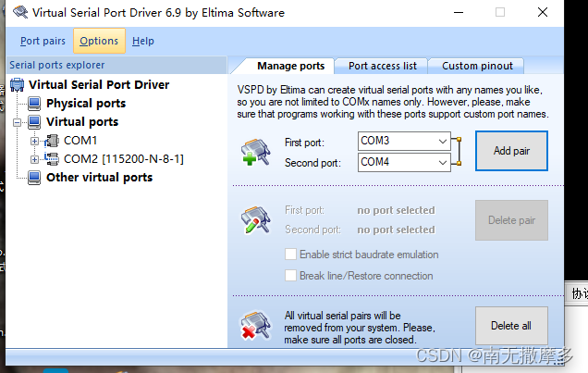
Task: Click the edit pair pencil connector icon
Action: click(x=256, y=220)
